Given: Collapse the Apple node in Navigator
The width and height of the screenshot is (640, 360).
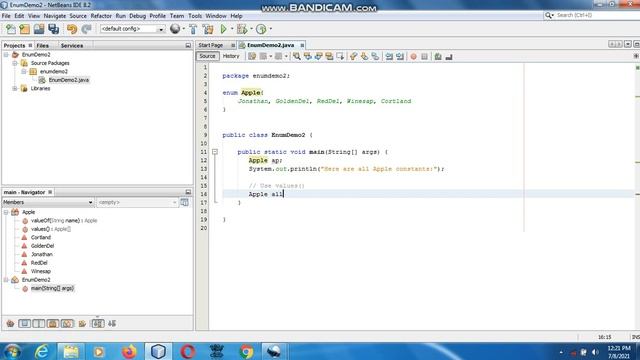Looking at the screenshot, I should pos(6,212).
